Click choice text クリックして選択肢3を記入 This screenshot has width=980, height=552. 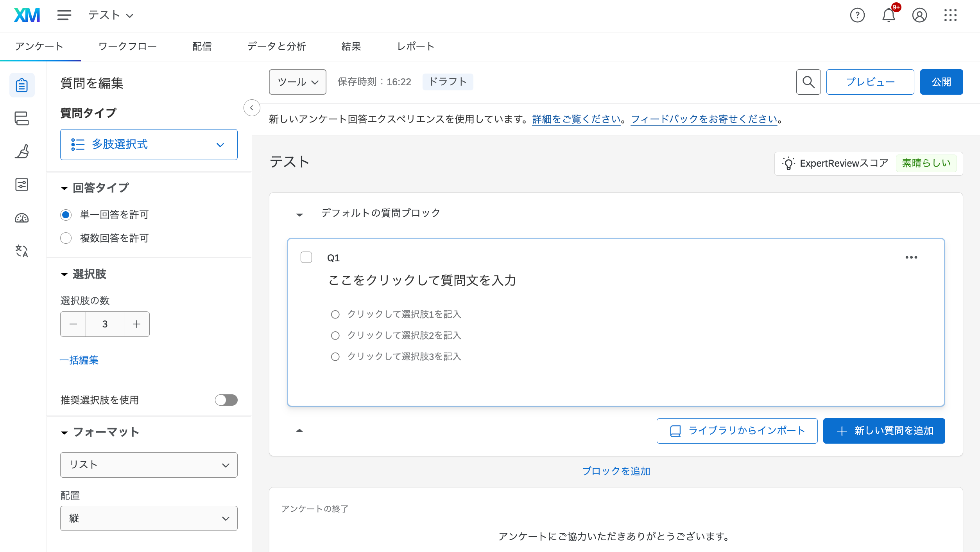pos(404,357)
